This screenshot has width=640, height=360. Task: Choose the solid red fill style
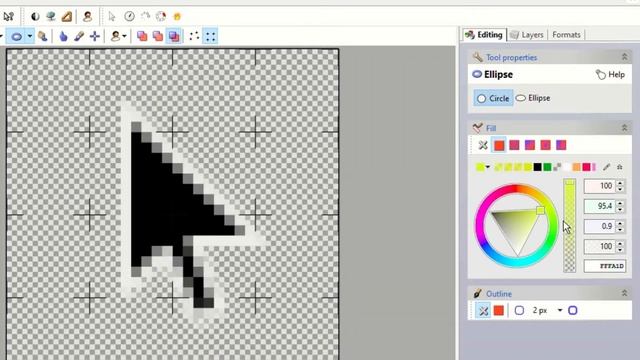click(499, 145)
